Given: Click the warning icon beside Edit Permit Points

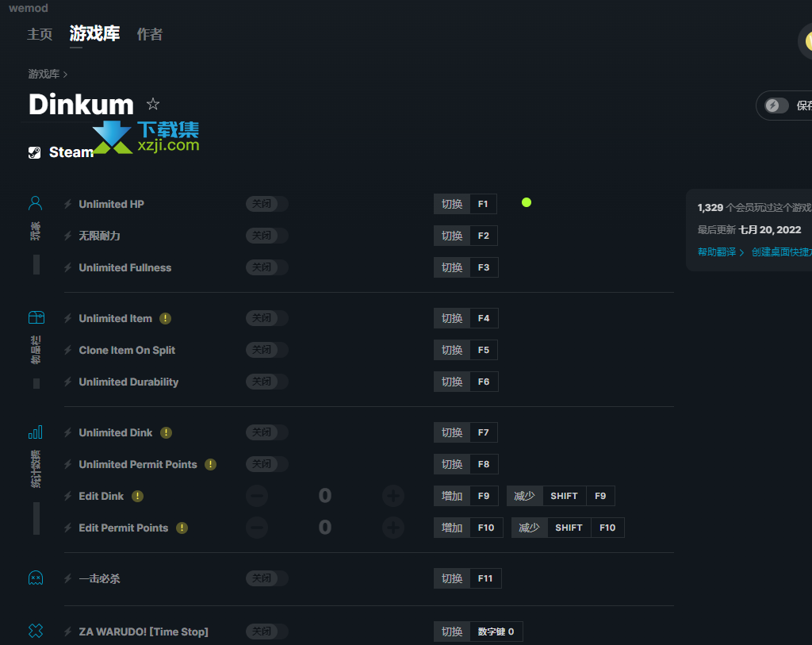Looking at the screenshot, I should point(182,528).
